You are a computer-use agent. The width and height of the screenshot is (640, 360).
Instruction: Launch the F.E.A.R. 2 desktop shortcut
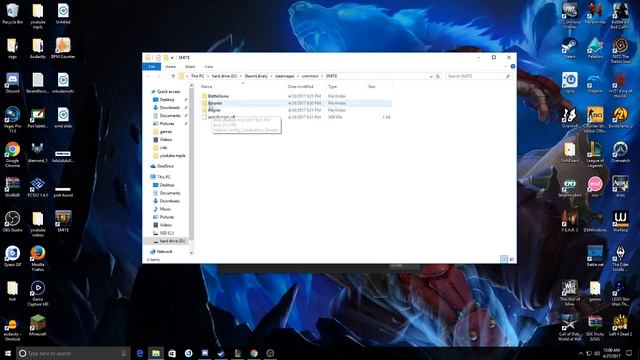coord(569,221)
